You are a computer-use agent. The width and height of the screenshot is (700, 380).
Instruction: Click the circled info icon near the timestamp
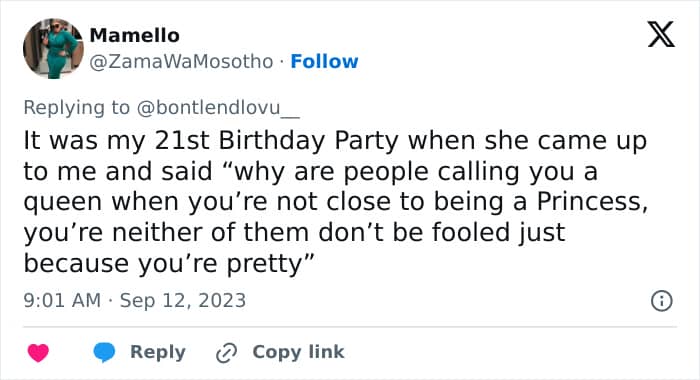662,301
